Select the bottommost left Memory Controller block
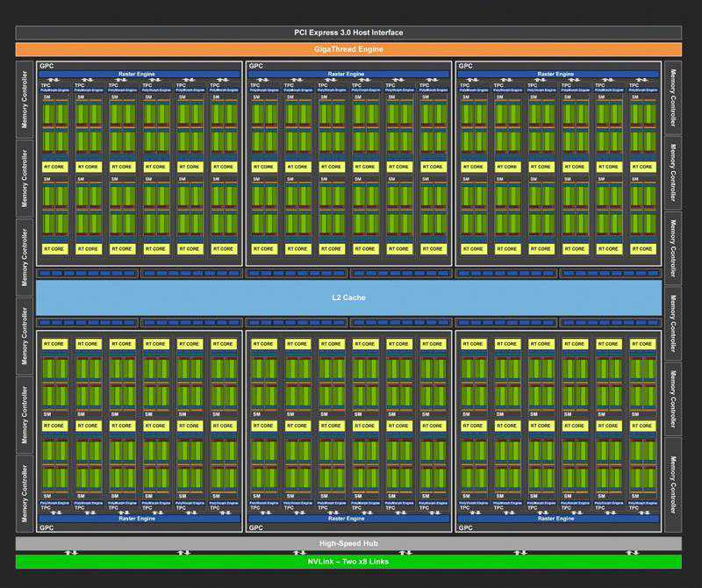Viewport: 702px width, 588px height. [25, 492]
